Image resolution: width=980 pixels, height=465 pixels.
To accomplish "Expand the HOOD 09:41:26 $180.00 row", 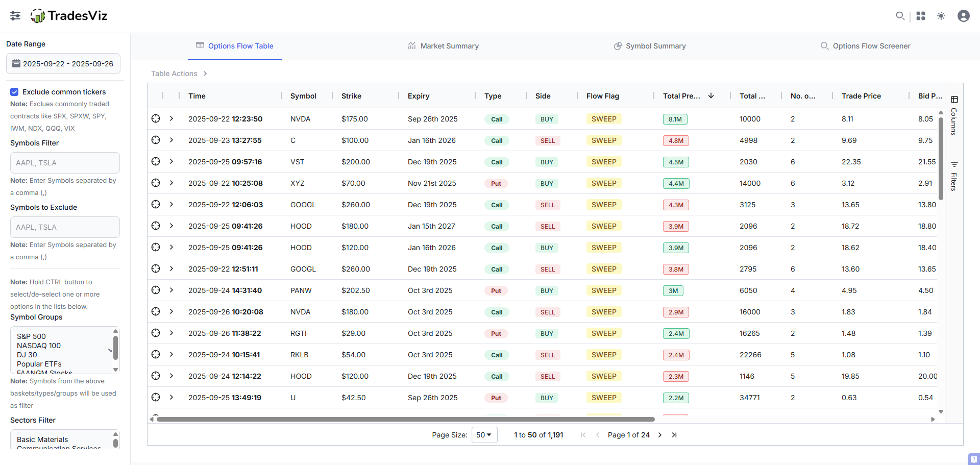I will pos(171,226).
